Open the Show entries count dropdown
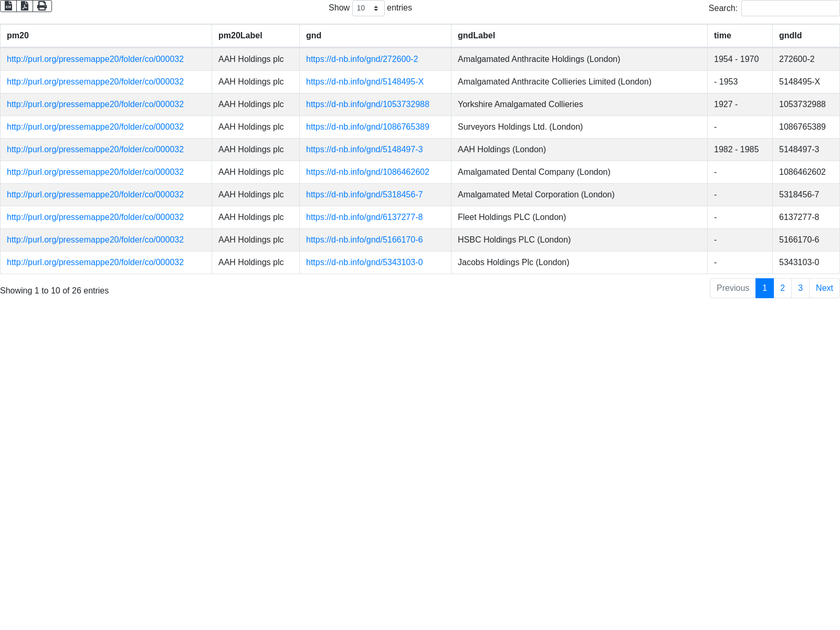The image size is (840, 630). tap(368, 8)
